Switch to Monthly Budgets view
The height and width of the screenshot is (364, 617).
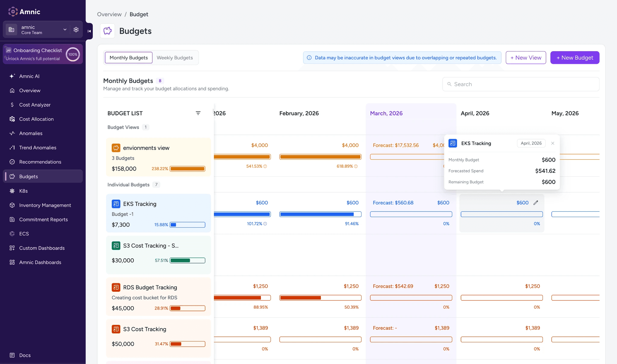point(129,58)
